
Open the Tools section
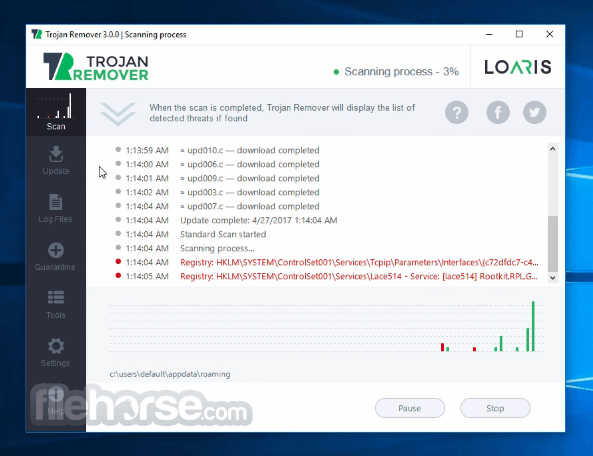coord(56,304)
